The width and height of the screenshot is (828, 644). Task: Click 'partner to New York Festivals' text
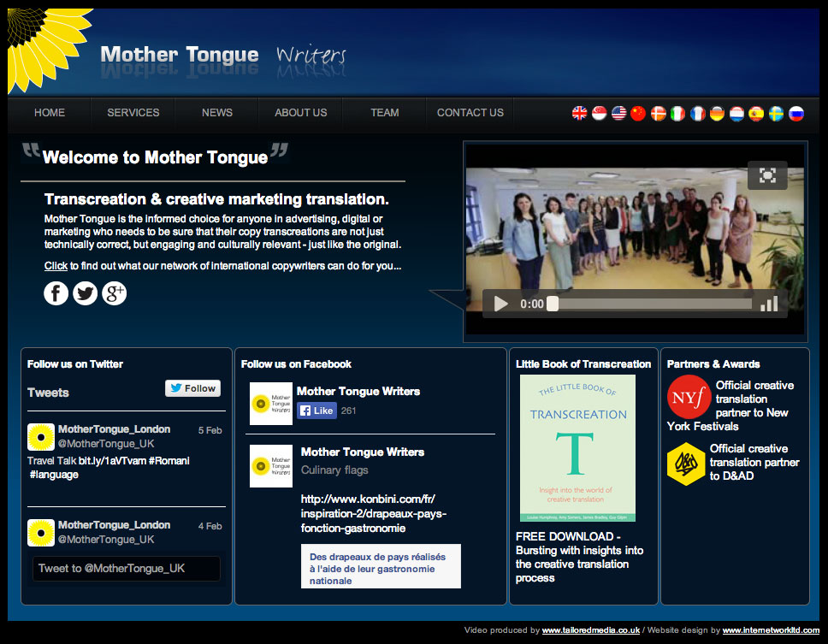[x=728, y=420]
